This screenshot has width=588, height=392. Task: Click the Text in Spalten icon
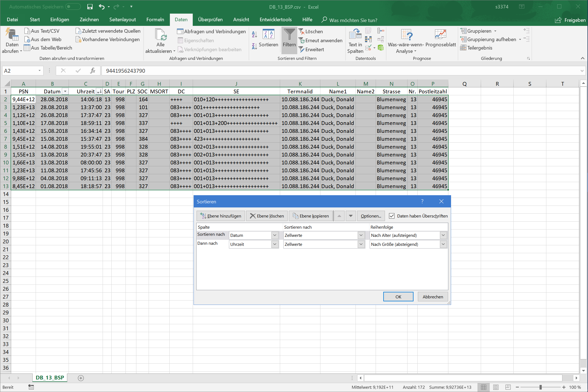click(x=355, y=35)
